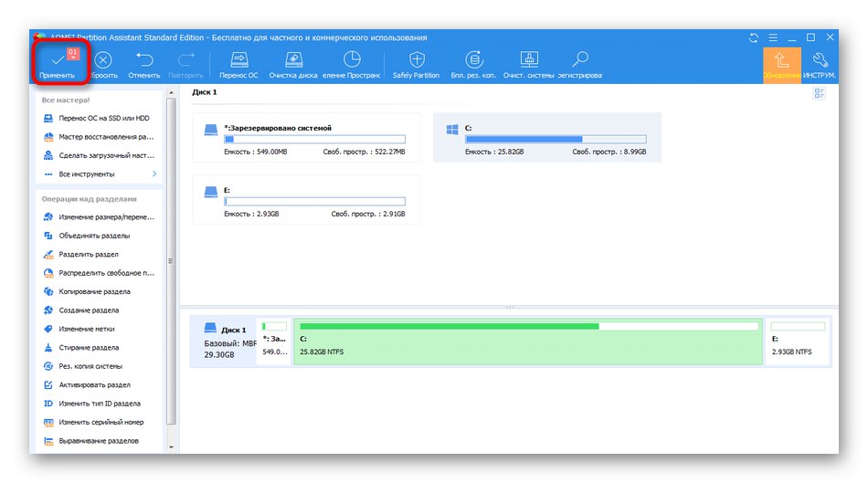The height and width of the screenshot is (483, 868).
Task: Open ИНСТРУМ. tools menu
Action: tap(820, 66)
